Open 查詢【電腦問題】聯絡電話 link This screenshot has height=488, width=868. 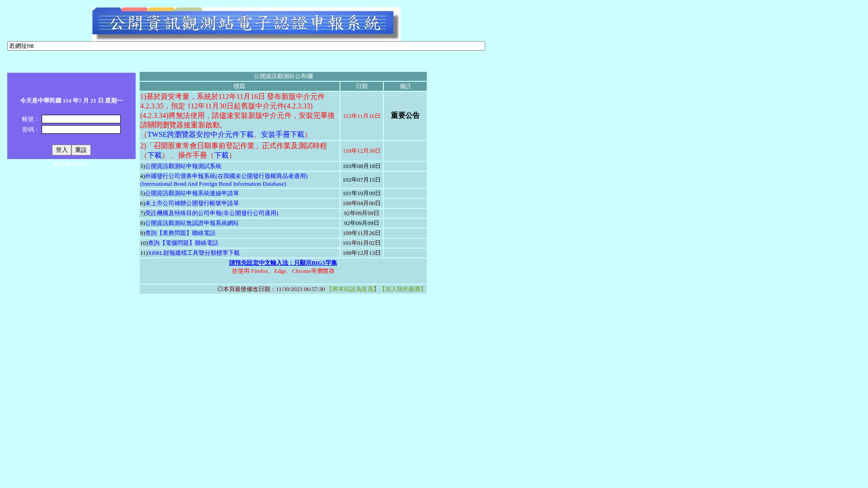click(183, 243)
